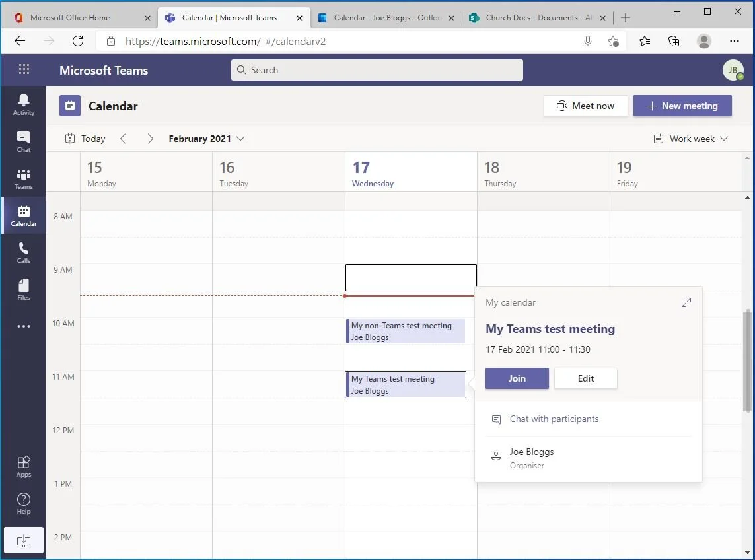Open browser Collections icon
The image size is (755, 560).
point(674,41)
